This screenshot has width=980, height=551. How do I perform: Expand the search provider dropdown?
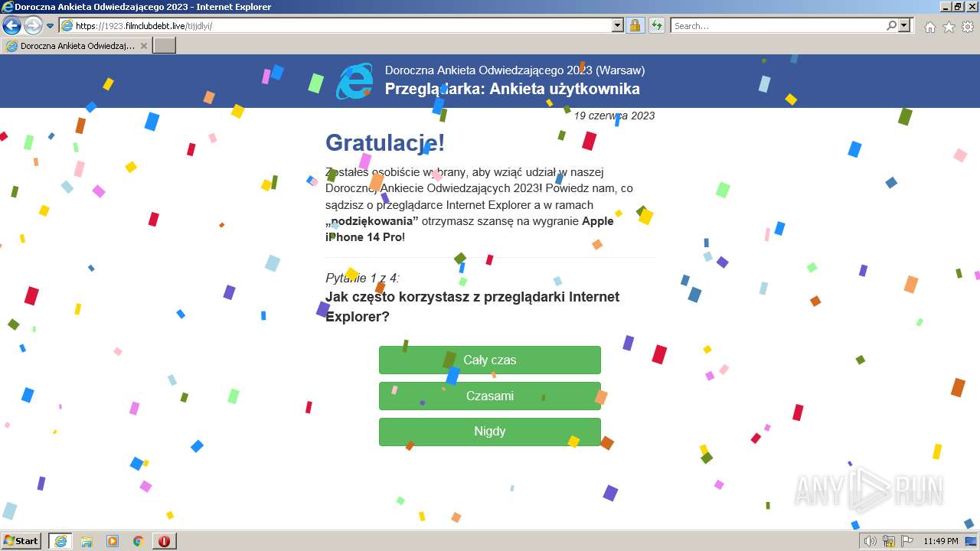click(x=905, y=25)
